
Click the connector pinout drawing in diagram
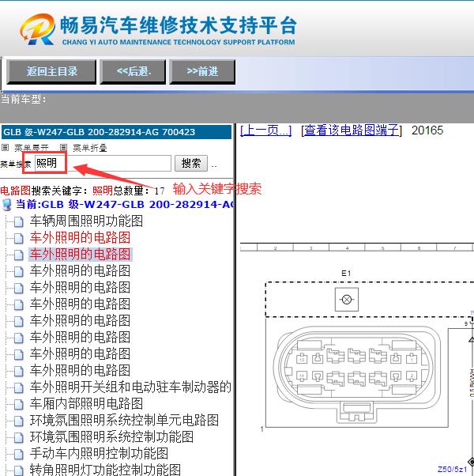point(357,375)
